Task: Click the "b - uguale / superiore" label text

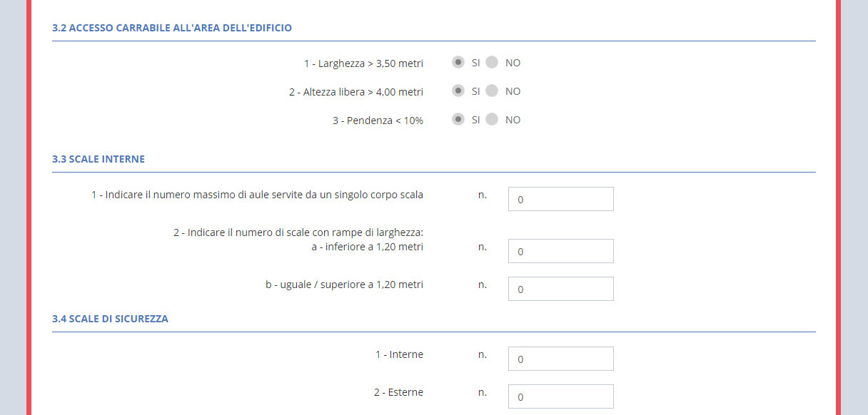Action: tap(344, 285)
